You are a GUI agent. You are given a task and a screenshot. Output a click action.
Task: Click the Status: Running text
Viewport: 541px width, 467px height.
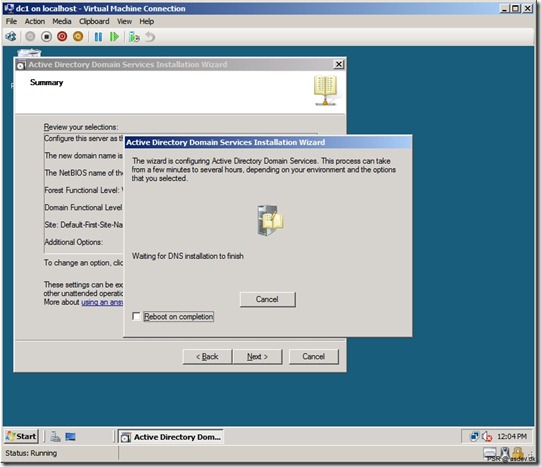[x=31, y=453]
